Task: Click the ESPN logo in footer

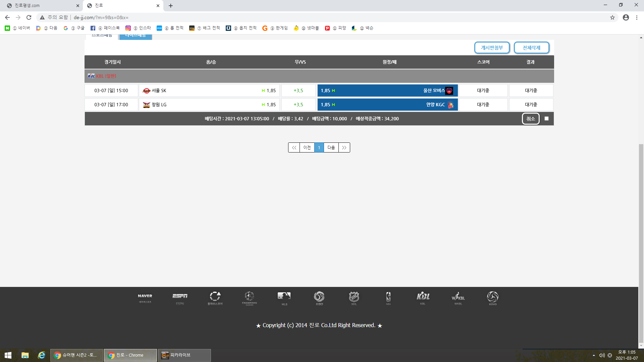Action: tap(180, 298)
